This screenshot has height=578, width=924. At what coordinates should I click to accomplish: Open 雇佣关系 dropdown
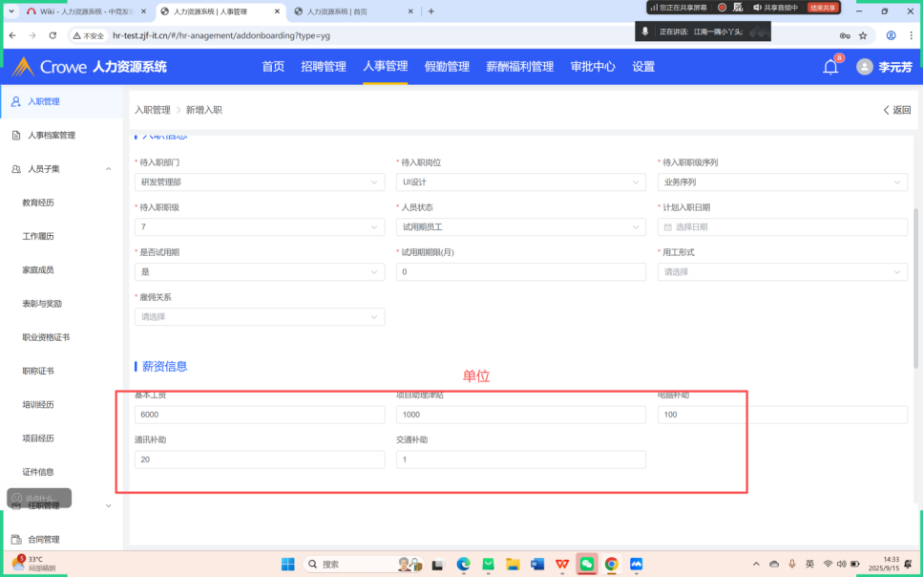pos(260,317)
